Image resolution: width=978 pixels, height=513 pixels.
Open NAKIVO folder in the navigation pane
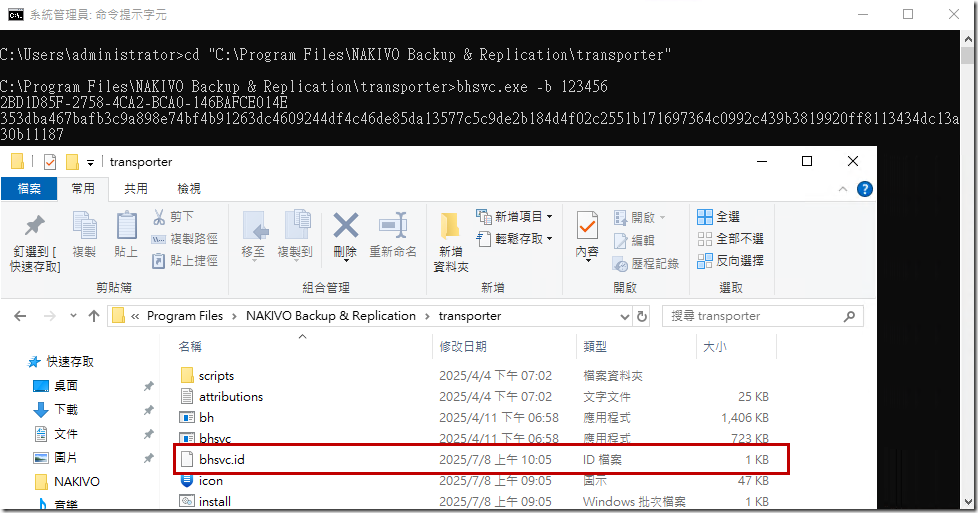coord(67,482)
